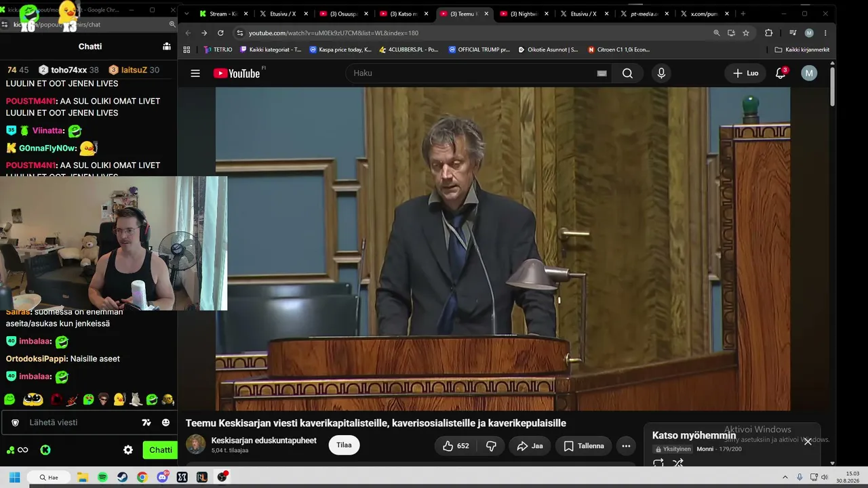Open chat users icon beside Chatti header
The height and width of the screenshot is (488, 868).
[x=167, y=46]
